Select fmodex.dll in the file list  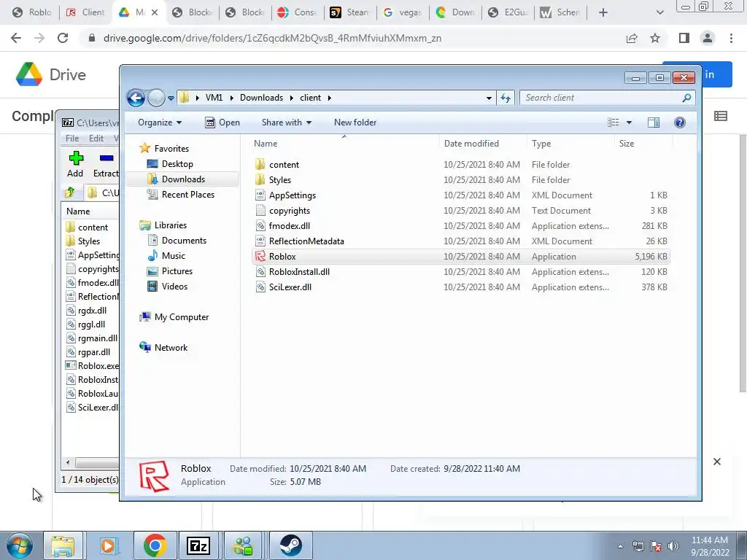pos(461,226)
